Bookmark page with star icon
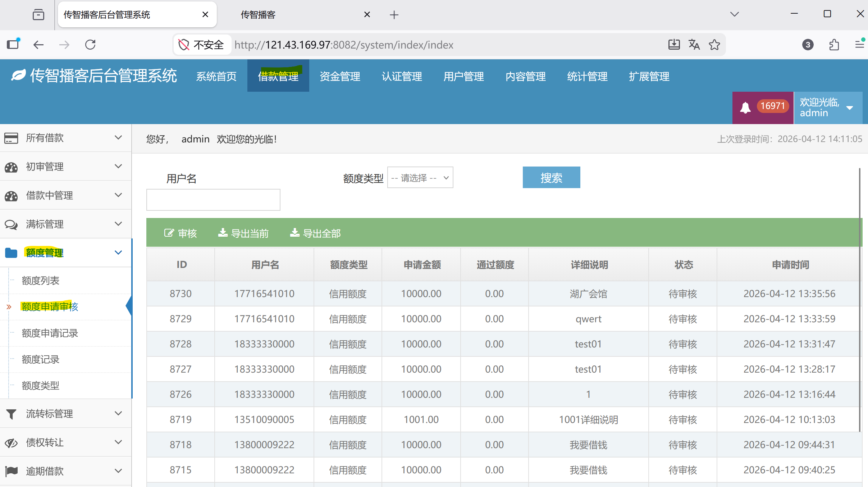868x487 pixels. [x=714, y=45]
